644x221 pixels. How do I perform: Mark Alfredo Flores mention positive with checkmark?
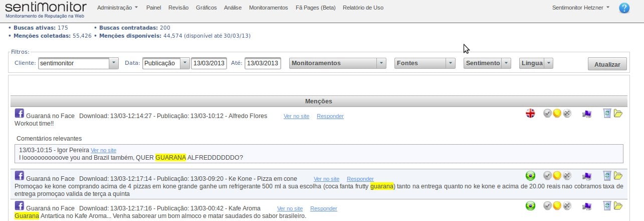(548, 114)
